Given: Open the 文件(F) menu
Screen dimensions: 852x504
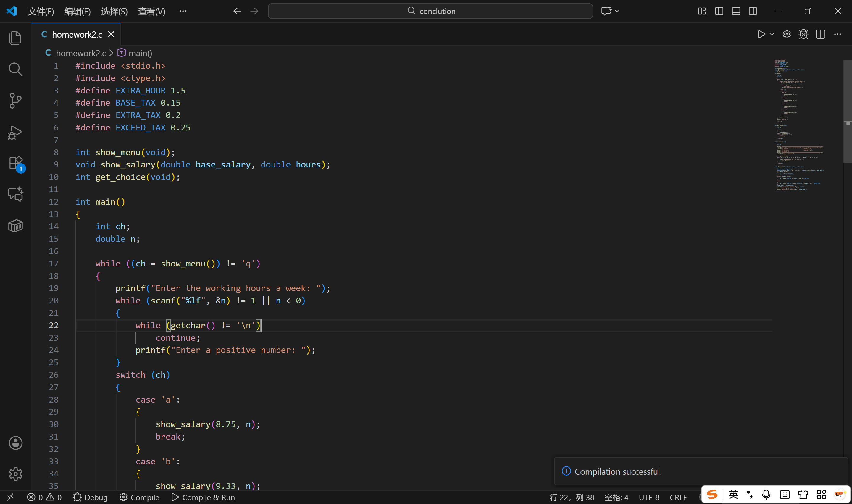Looking at the screenshot, I should click(41, 12).
